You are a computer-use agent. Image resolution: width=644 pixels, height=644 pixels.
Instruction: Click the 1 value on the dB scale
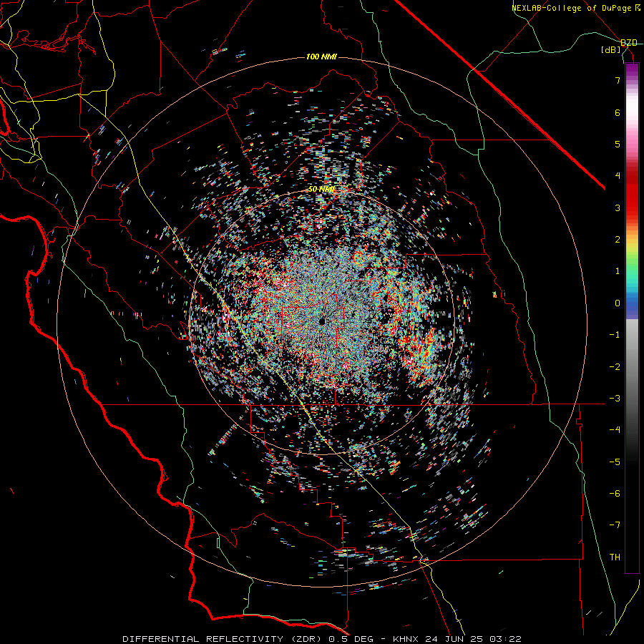coord(618,271)
